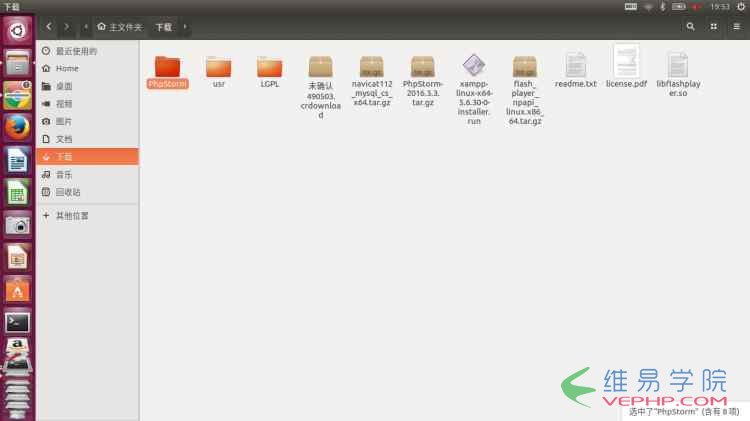Select flash_player_npapi_linux tar.gz archive
Viewport: 750px width, 421px height.
point(525,90)
